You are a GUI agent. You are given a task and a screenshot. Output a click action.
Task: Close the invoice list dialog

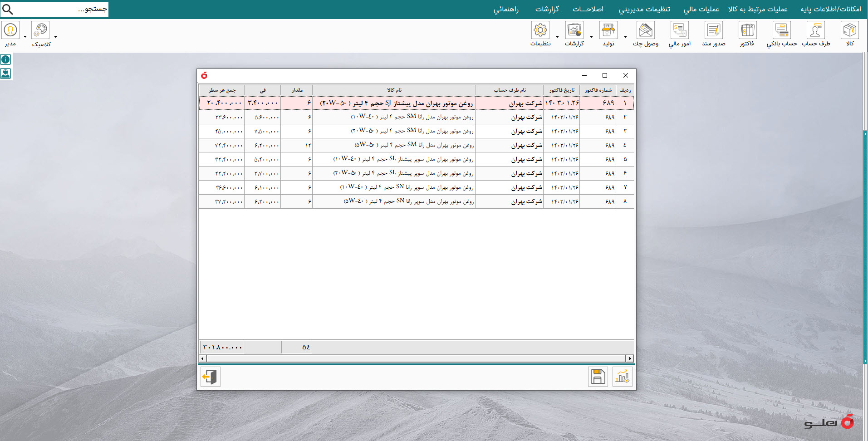(626, 75)
